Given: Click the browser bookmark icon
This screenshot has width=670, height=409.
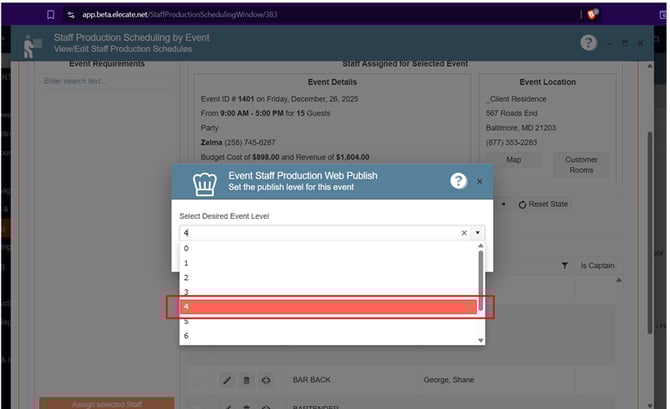Looking at the screenshot, I should point(50,15).
